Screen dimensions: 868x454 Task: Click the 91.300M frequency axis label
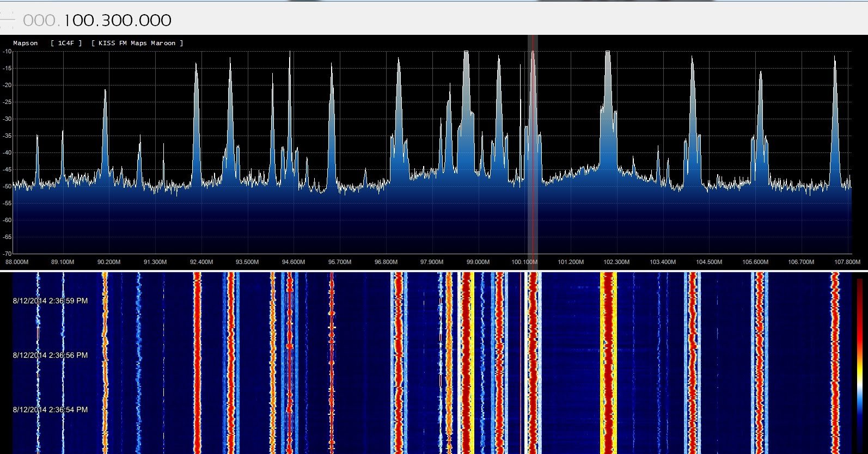click(155, 262)
